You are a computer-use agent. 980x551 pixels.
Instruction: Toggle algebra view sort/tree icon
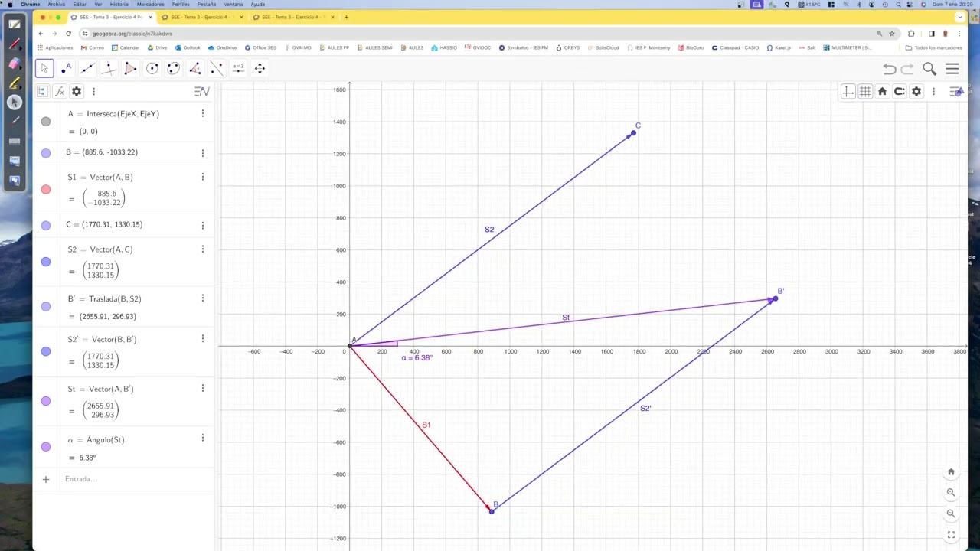[42, 91]
